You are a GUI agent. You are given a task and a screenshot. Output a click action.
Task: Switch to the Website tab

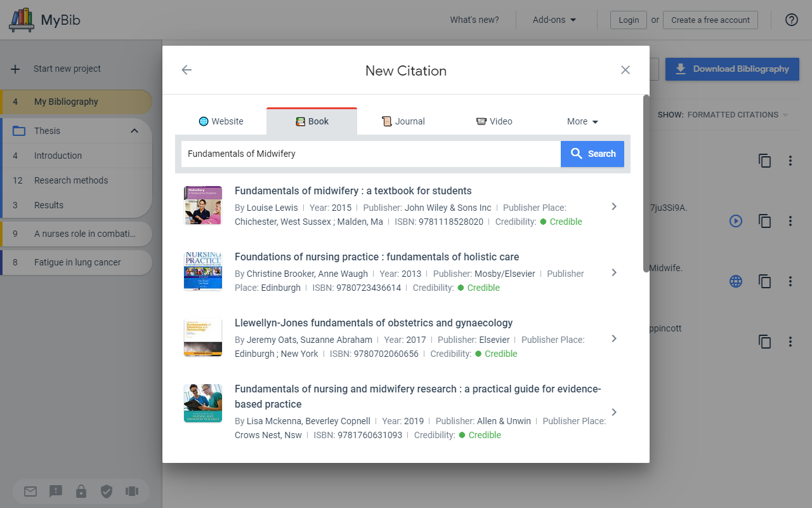(221, 121)
